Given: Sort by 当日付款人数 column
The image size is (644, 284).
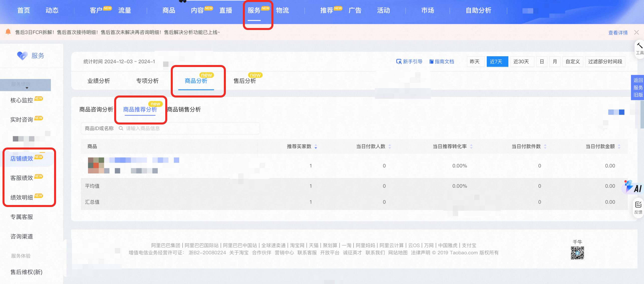Looking at the screenshot, I should tap(390, 146).
